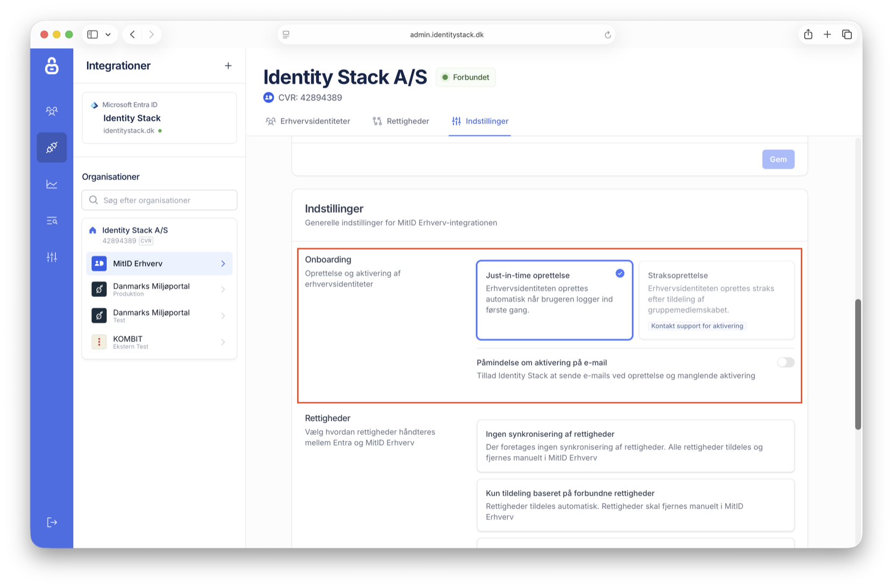Open the users section in sidebar

click(x=52, y=111)
